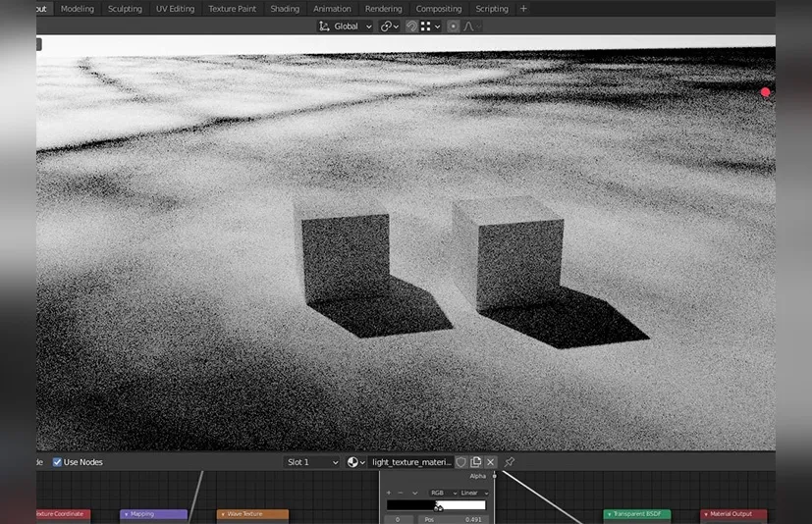Add a color stop with plus button

point(389,493)
